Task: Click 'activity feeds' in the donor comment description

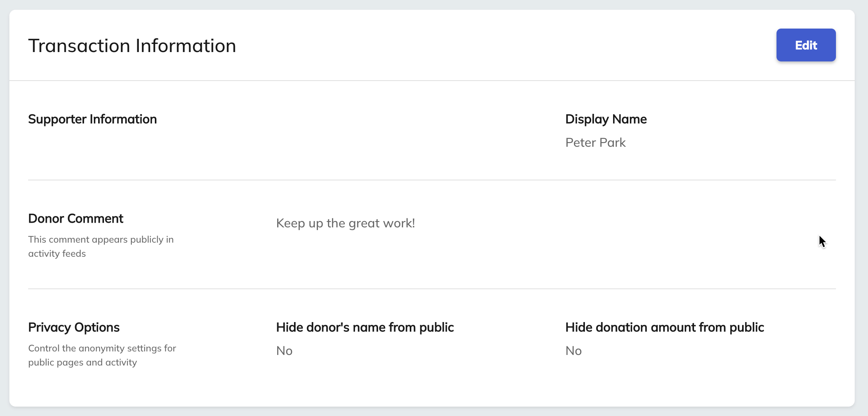Action: 57,254
